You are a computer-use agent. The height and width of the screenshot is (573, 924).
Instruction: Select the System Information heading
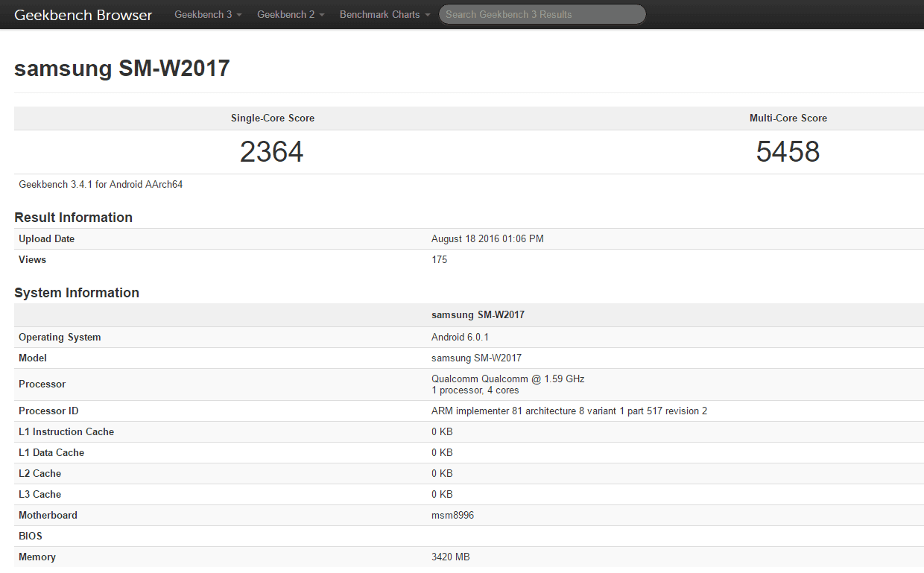(x=77, y=293)
